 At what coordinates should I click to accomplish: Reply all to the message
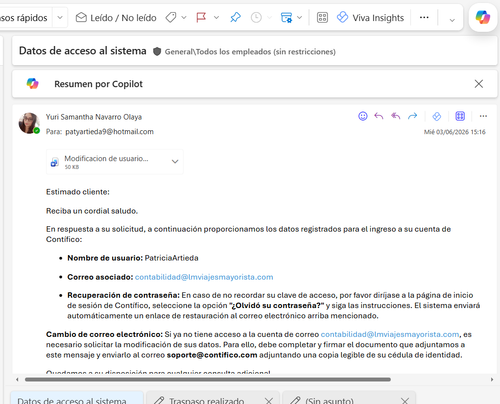[x=396, y=116]
